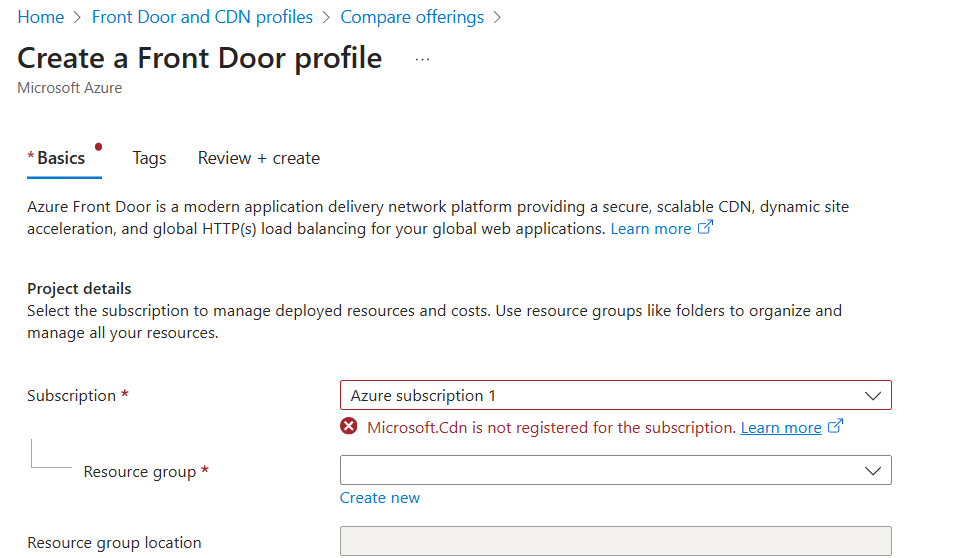Click external link icon beside error Learn more
This screenshot has width=979, height=558.
pos(835,426)
